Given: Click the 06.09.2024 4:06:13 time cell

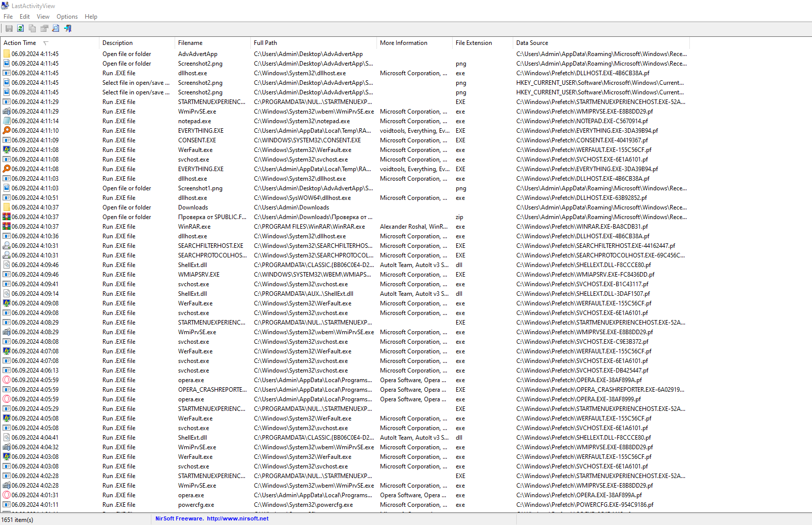Looking at the screenshot, I should click(35, 371).
